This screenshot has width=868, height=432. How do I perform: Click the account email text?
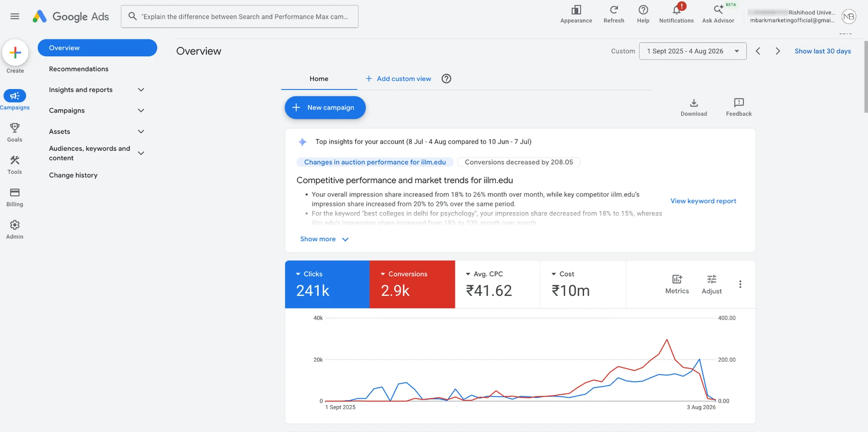[792, 20]
